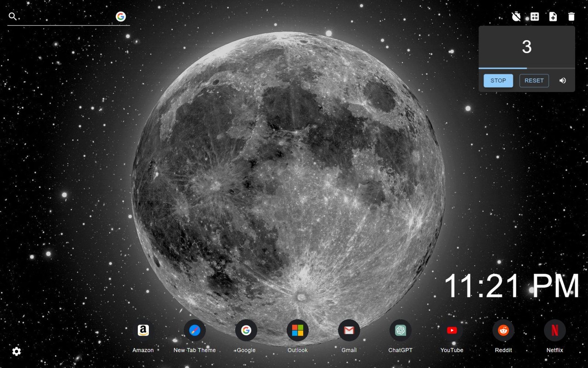Click the timer countdown number 3

pos(527,46)
